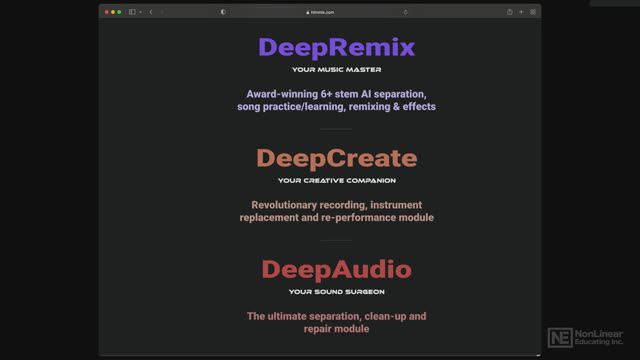Click 'repair module' text
640x360 pixels.
pos(337,329)
